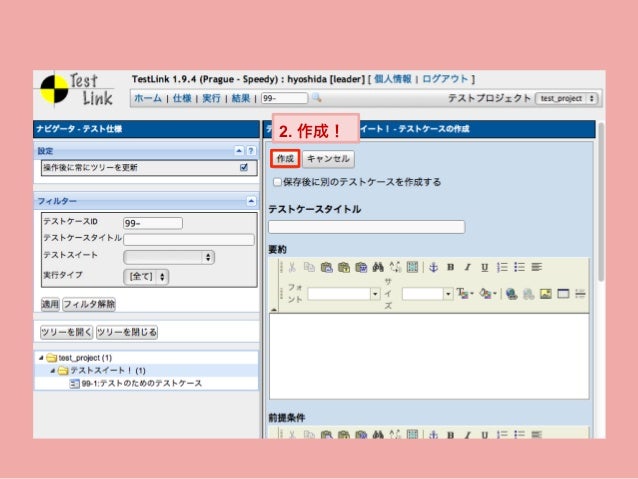The height and width of the screenshot is (479, 638).
Task: Click Cut icon in 要約 editor toolbar
Action: [x=292, y=267]
